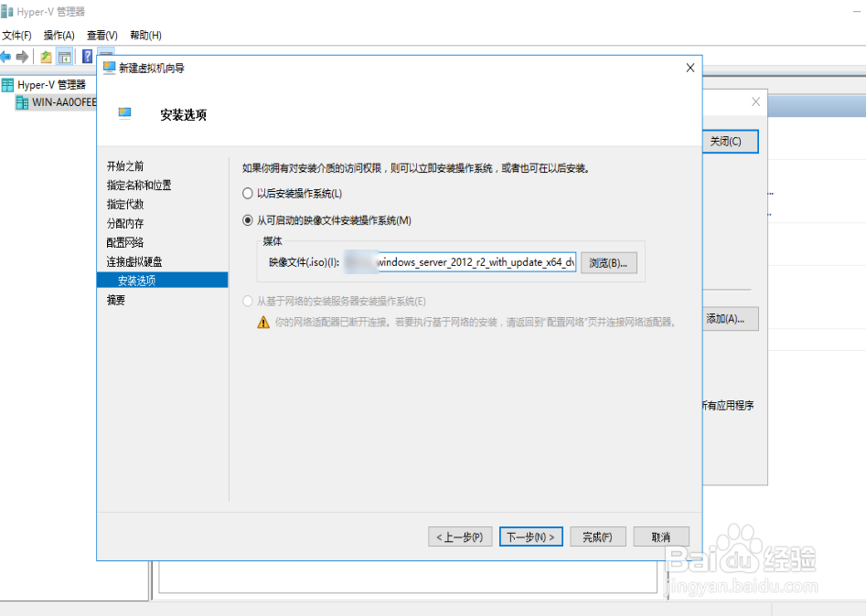This screenshot has height=616, width=866.
Task: Select 从基于网络的安装服务器安装操作系统 option
Action: point(248,303)
